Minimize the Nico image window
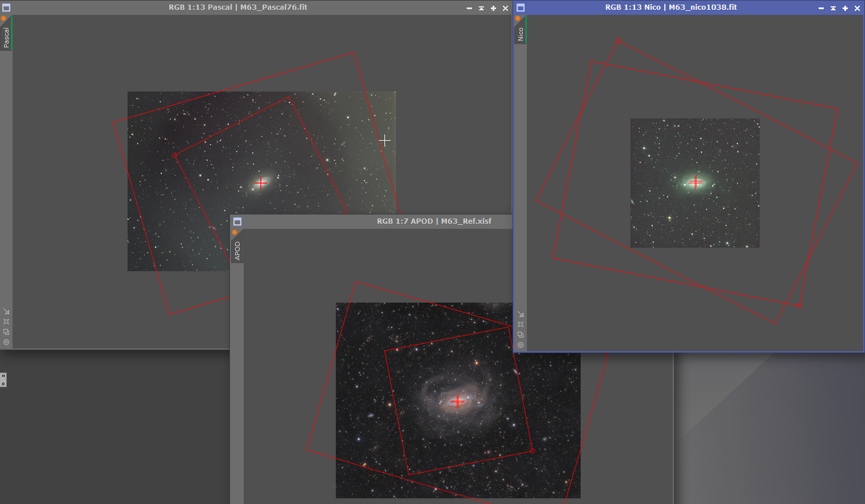The image size is (865, 504). 821,8
